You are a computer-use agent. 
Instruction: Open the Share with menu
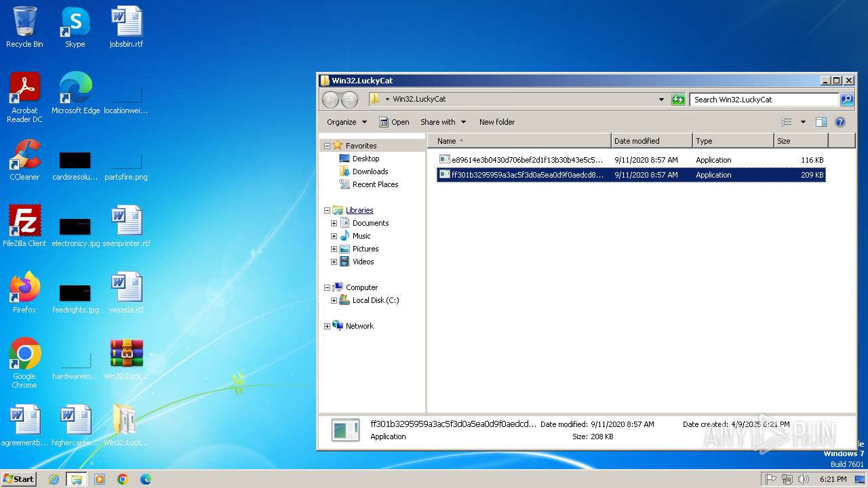(443, 122)
